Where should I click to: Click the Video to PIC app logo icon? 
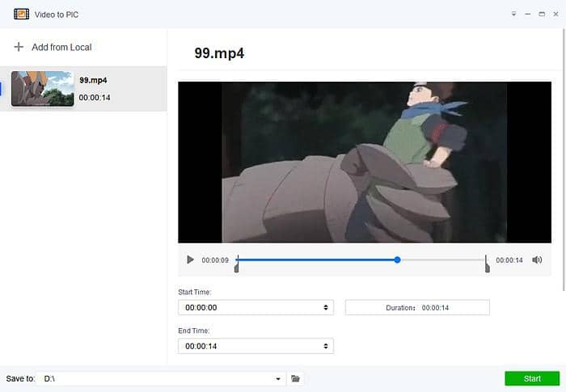tap(21, 14)
